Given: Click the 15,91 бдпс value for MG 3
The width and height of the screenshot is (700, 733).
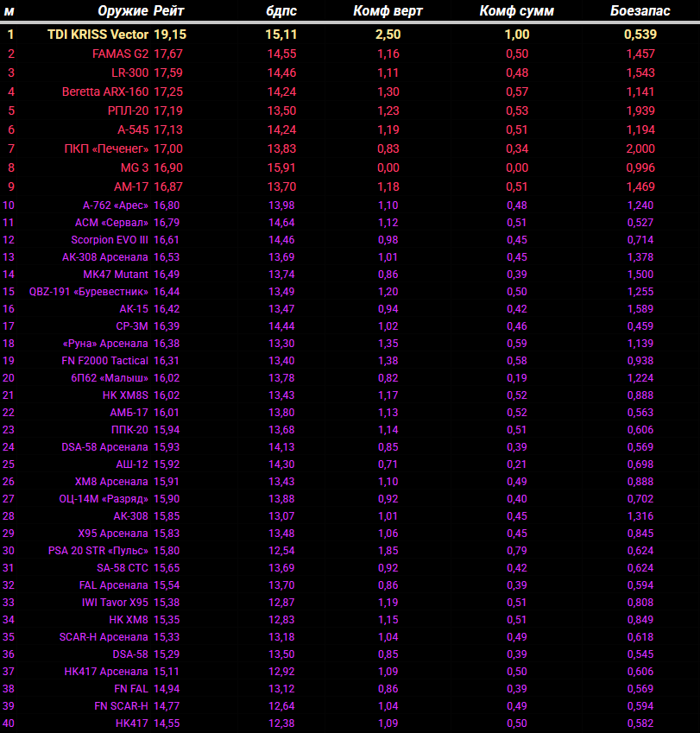Looking at the screenshot, I should (x=281, y=167).
